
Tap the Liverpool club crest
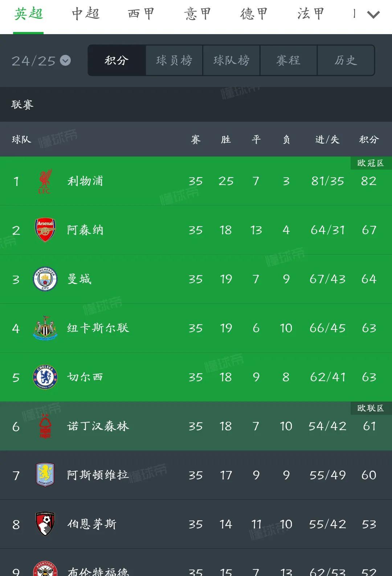coord(45,181)
